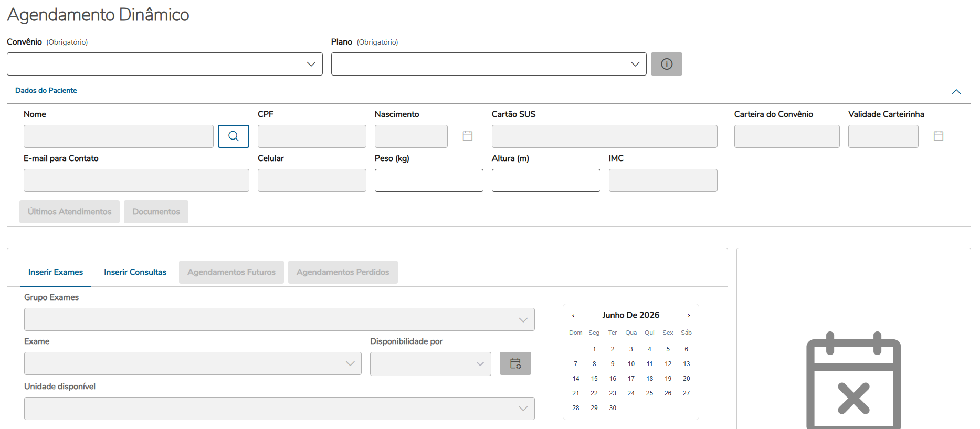Screen dimensions: 980x429
Task: Expand the Grupo Exames dropdown
Action: [x=523, y=319]
